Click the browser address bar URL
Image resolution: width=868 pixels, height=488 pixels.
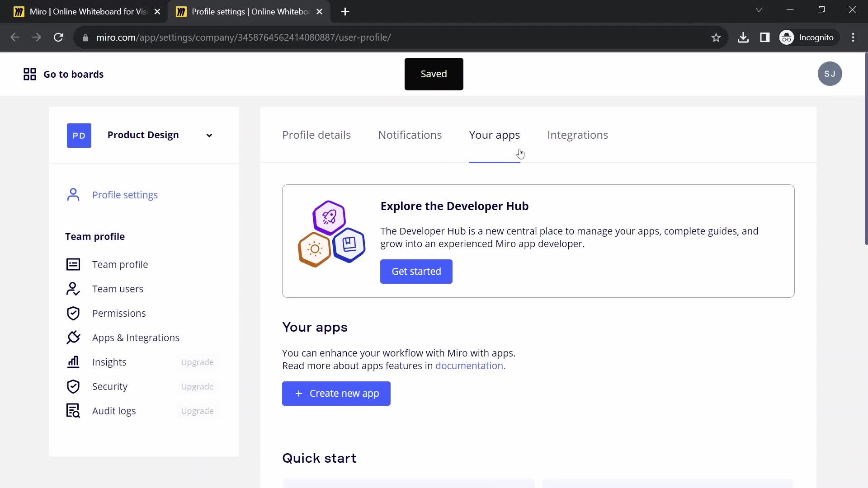243,38
